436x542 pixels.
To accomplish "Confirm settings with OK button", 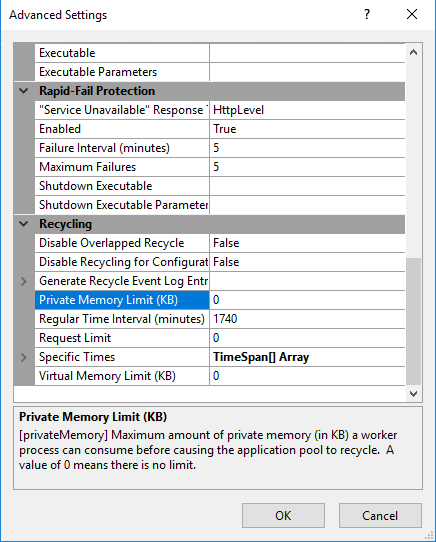I will [x=283, y=515].
